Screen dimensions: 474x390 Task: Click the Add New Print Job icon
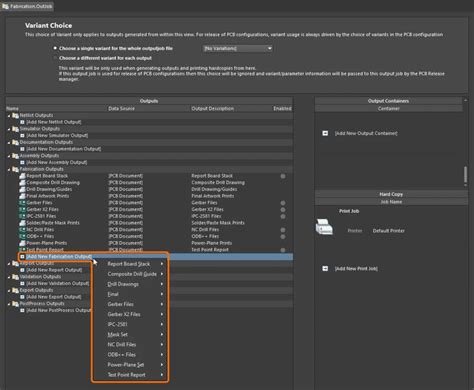pos(325,268)
